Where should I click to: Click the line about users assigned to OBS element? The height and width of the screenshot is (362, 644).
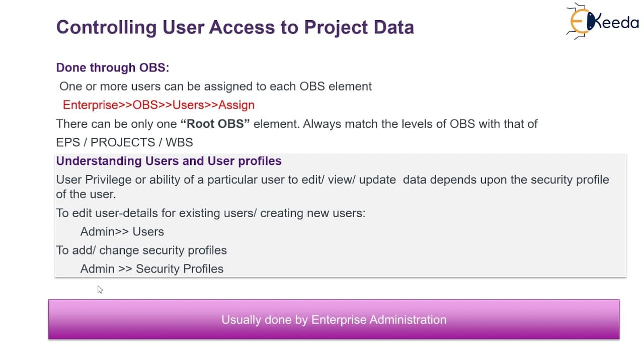(215, 86)
